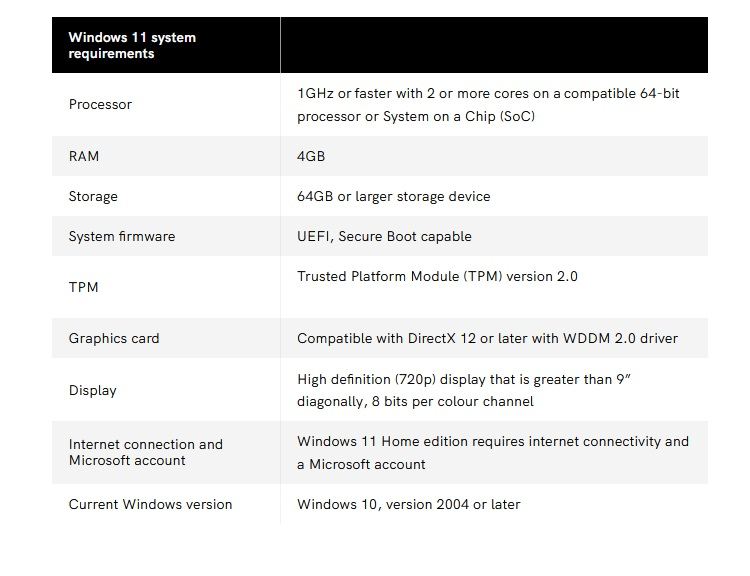The height and width of the screenshot is (576, 750).
Task: Click the empty black header cell
Action: pyautogui.click(x=493, y=45)
